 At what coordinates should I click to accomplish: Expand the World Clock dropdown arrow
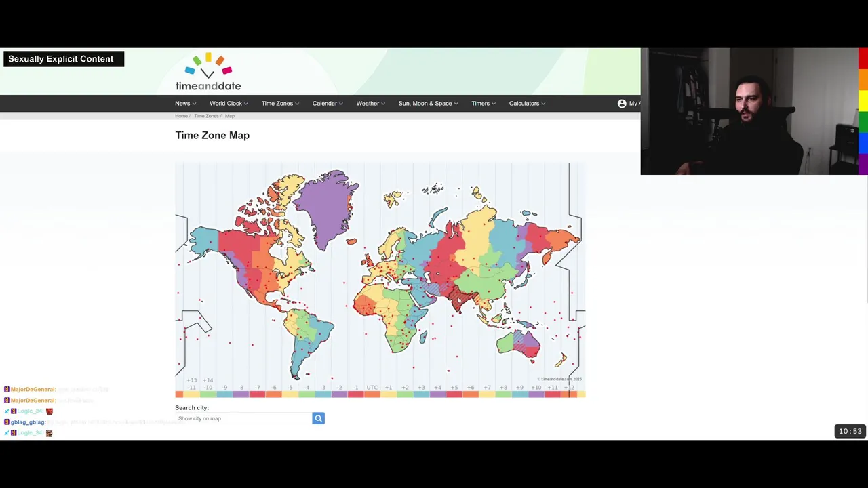click(245, 104)
